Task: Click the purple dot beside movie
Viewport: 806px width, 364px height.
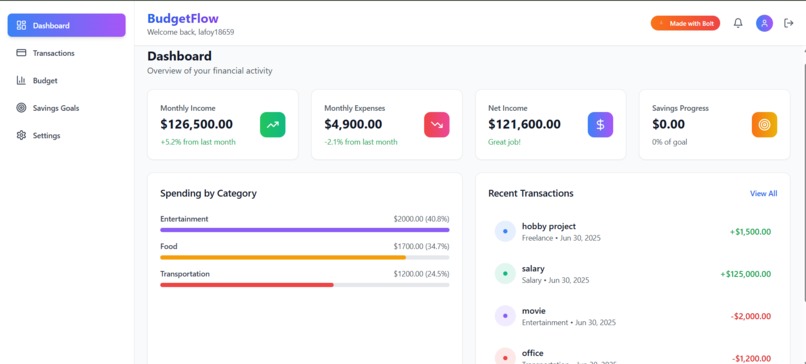Action: (x=505, y=316)
